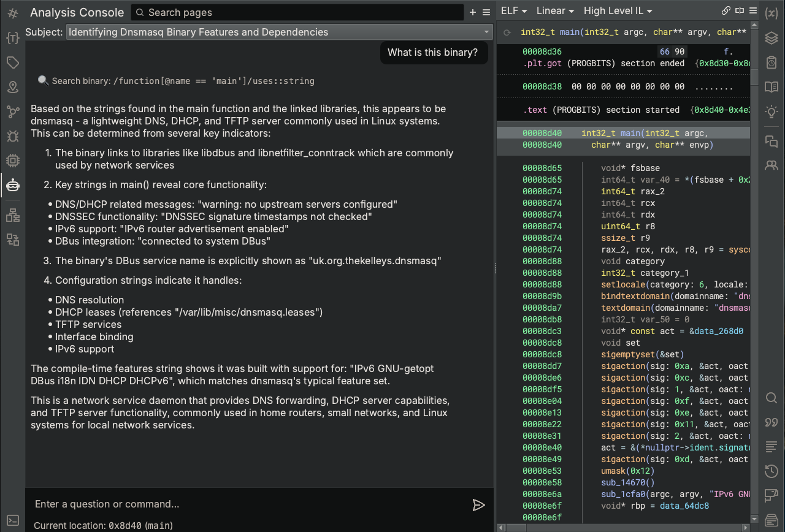Click the Search pages field
This screenshot has width=785, height=532.
[297, 12]
